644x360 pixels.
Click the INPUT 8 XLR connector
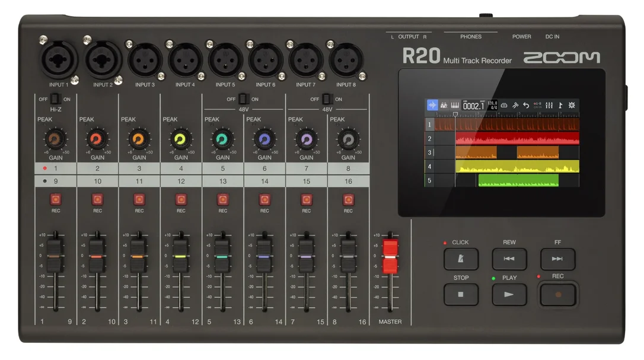pyautogui.click(x=346, y=60)
